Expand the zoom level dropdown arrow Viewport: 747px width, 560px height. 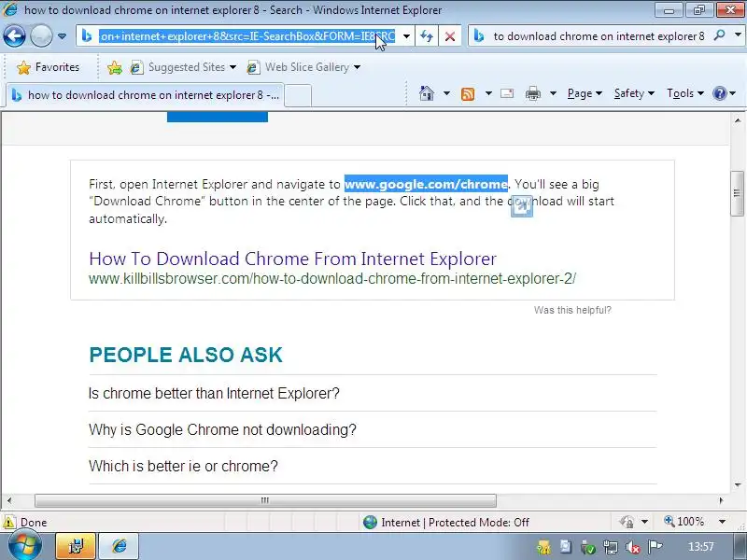[x=722, y=522]
